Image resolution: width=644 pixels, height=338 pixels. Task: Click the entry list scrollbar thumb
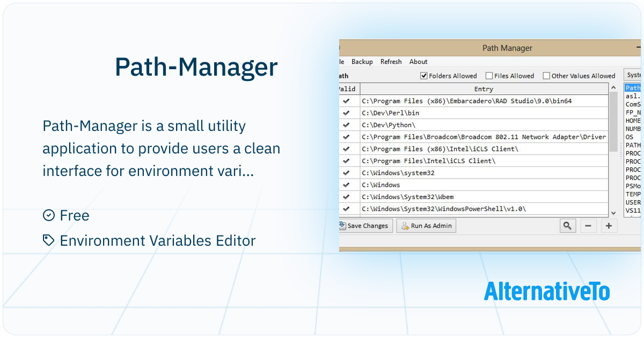pyautogui.click(x=613, y=122)
